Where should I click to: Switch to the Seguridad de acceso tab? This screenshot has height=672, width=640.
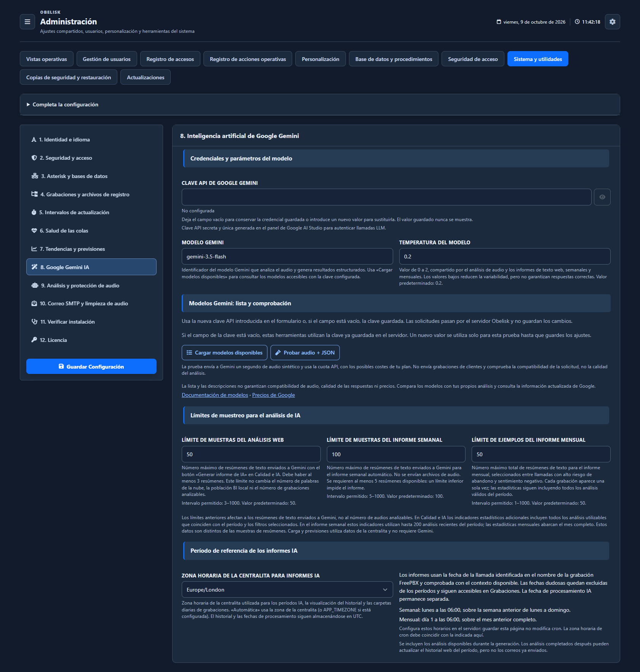point(473,59)
